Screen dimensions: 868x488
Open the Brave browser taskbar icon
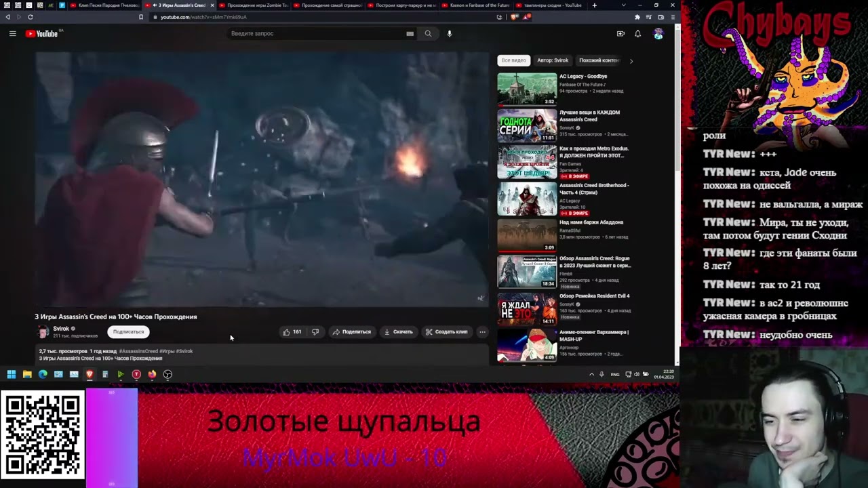tap(90, 374)
